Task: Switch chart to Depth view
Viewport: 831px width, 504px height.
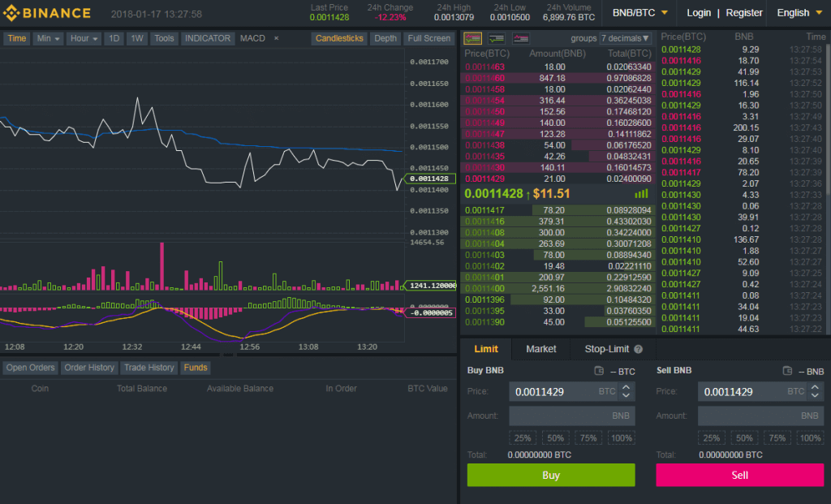Action: [385, 38]
